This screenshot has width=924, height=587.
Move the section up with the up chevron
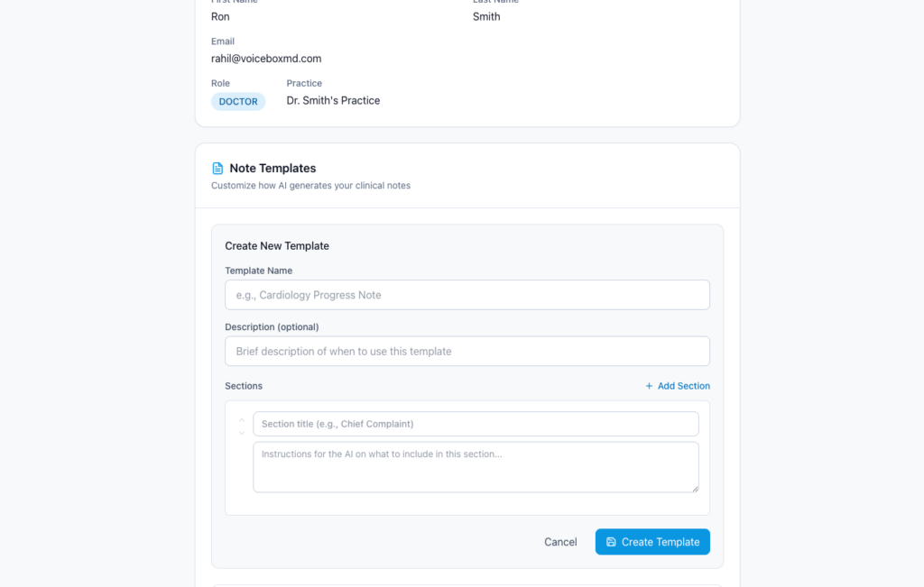pyautogui.click(x=242, y=419)
